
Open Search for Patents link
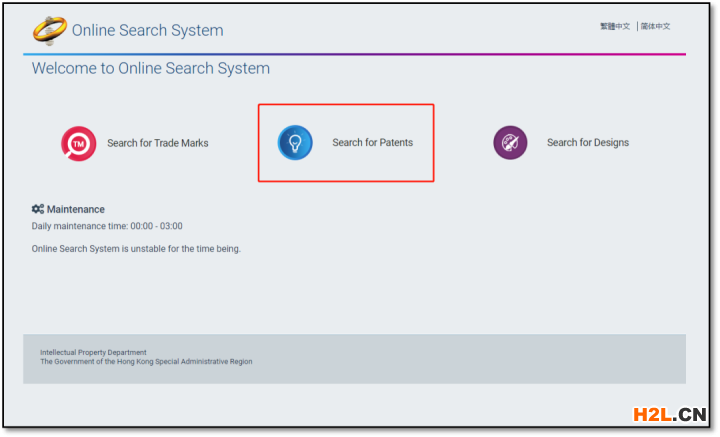point(372,143)
